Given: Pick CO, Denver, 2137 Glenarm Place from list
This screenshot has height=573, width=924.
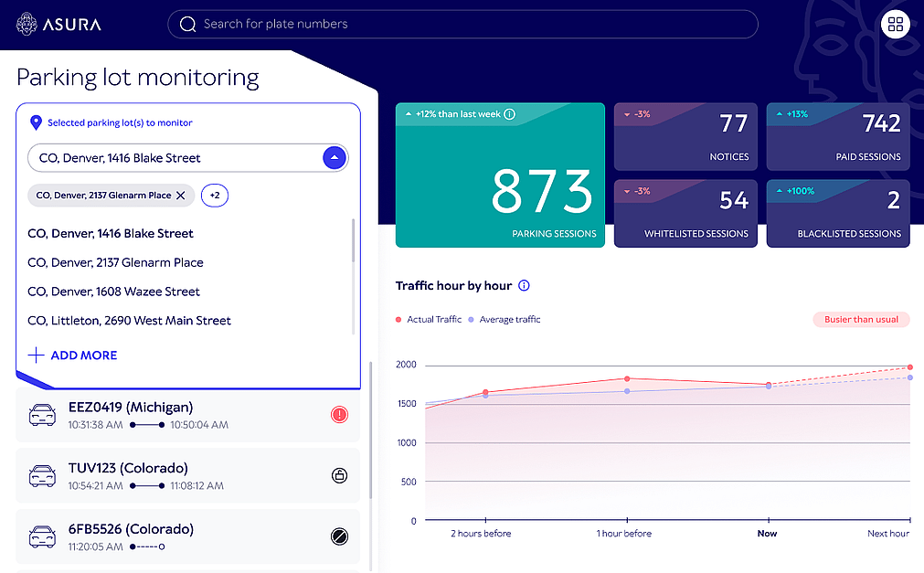Looking at the screenshot, I should point(115,262).
